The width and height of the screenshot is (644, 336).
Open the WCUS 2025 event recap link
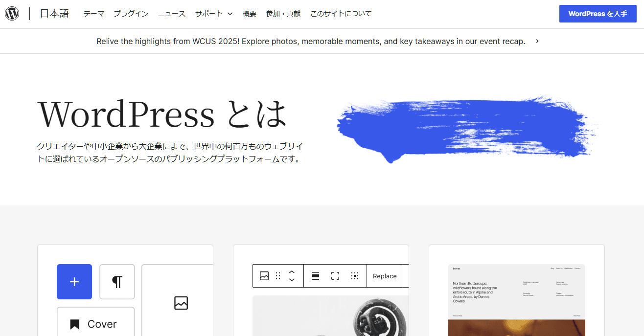tap(311, 42)
